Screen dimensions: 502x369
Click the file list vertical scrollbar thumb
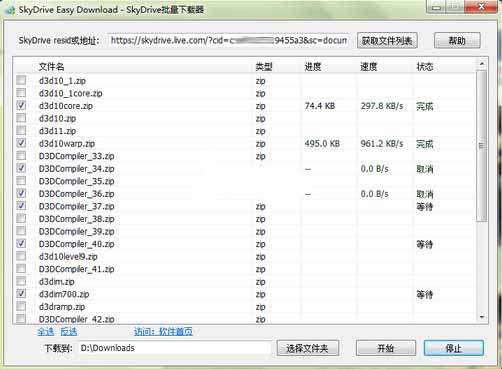click(482, 146)
